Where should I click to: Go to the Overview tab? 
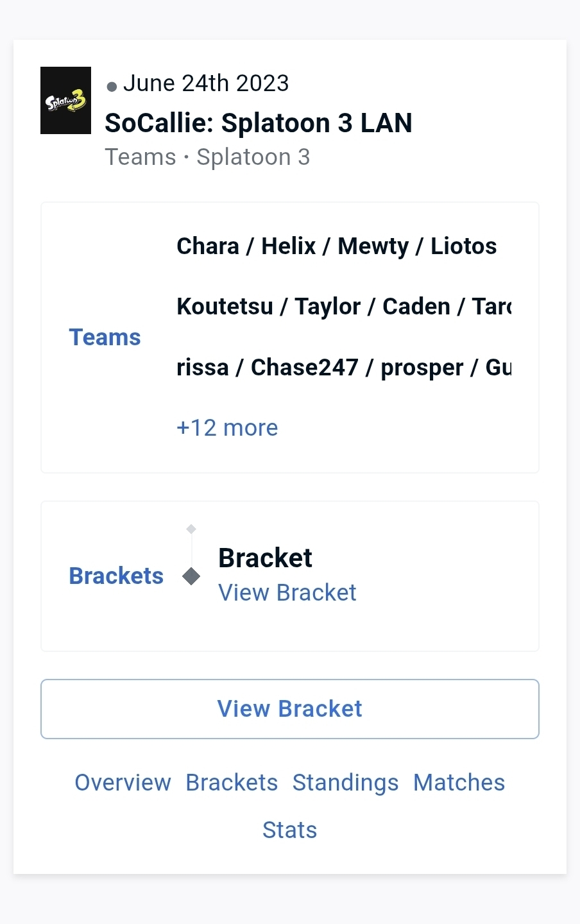click(x=123, y=783)
